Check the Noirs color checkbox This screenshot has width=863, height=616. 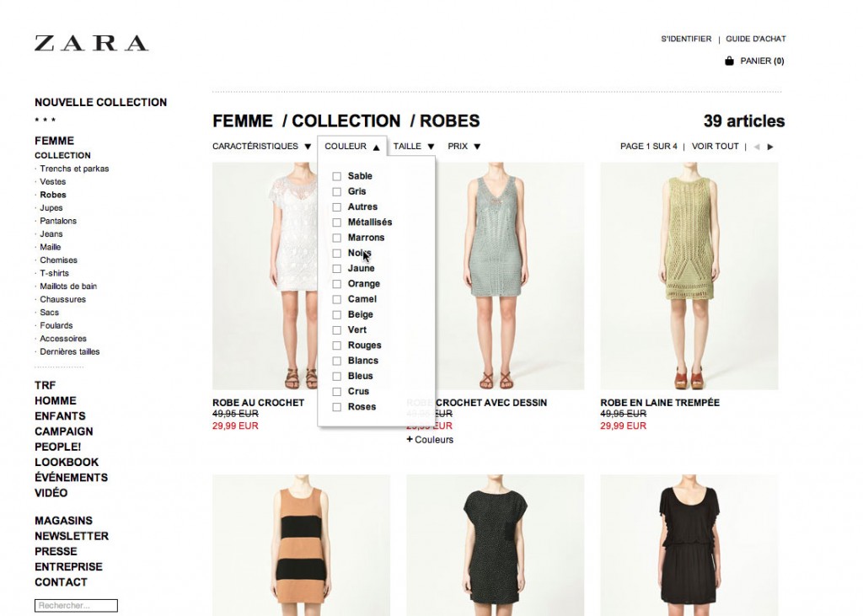pos(337,254)
